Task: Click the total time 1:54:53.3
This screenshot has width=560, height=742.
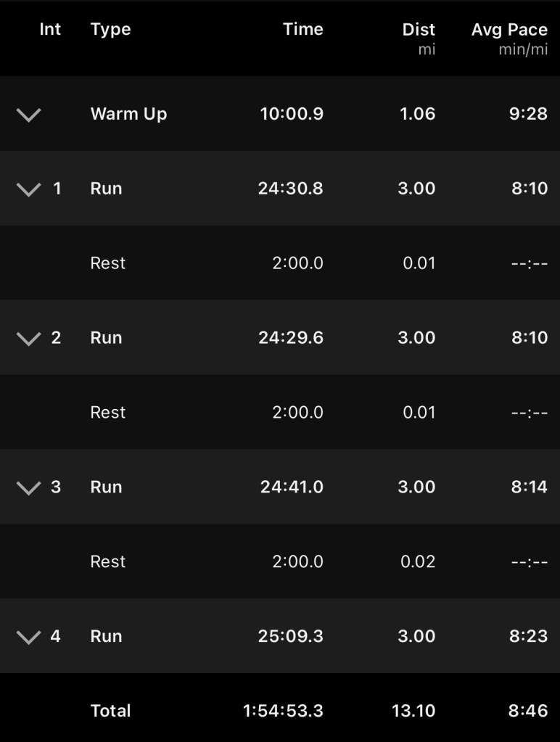Action: click(283, 711)
